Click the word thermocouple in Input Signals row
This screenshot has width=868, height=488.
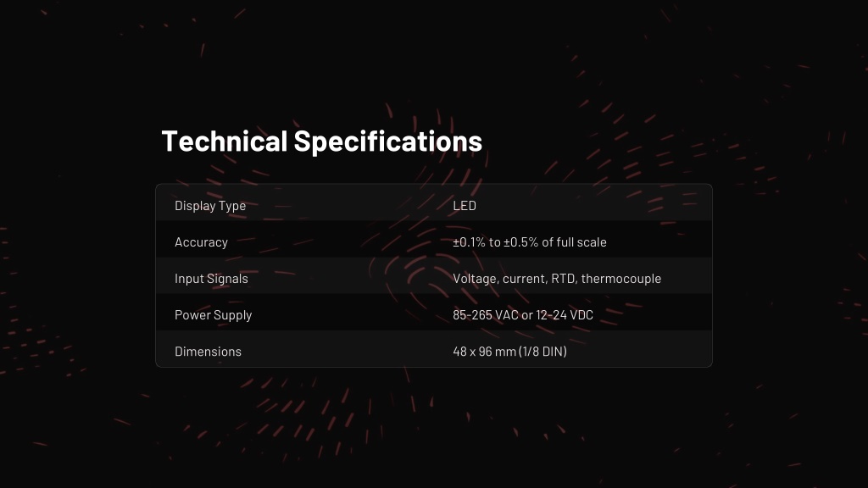pos(621,279)
